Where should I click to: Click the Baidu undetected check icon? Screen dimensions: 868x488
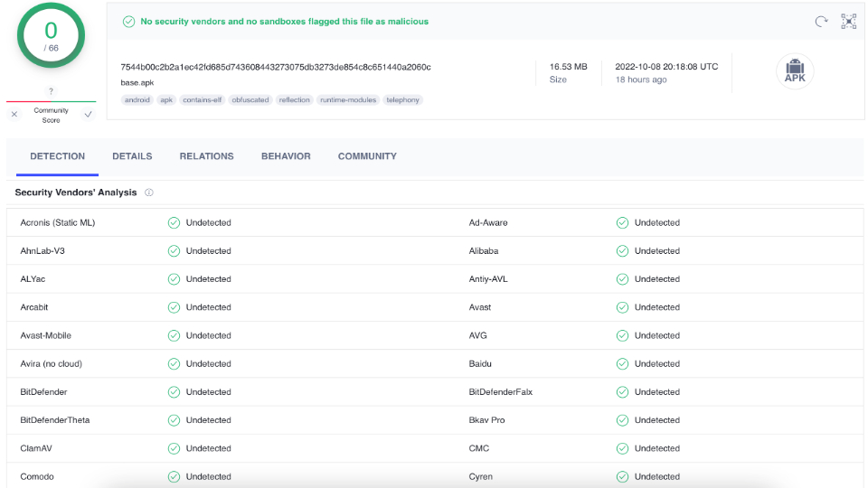coord(622,364)
